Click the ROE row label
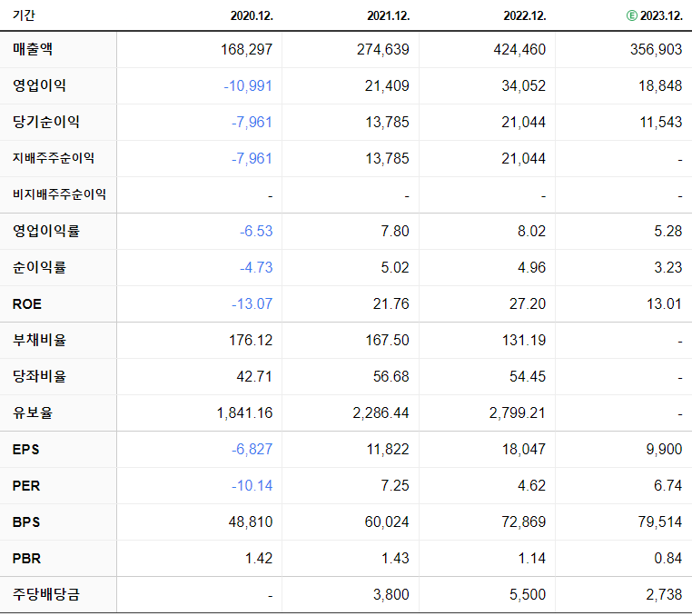Viewport: 692px width, 616px height. click(27, 303)
